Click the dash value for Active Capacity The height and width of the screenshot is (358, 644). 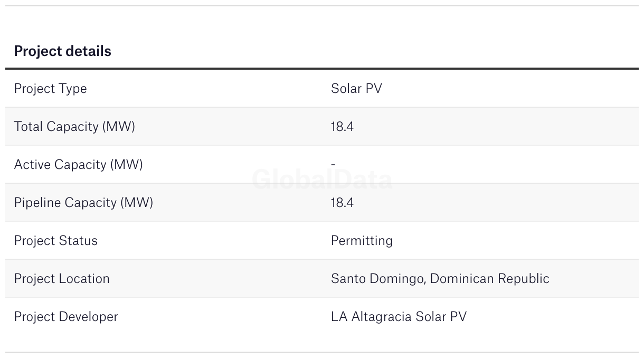(x=333, y=165)
